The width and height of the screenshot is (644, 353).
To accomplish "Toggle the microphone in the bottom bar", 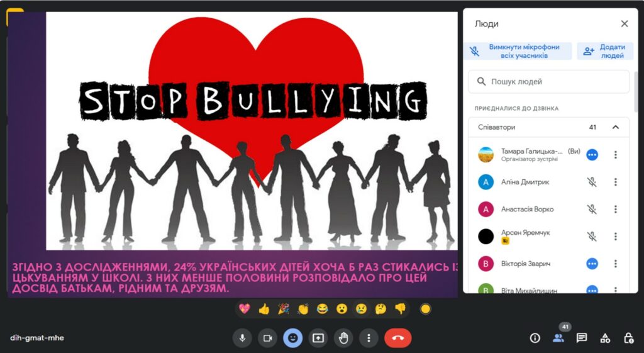I will click(x=242, y=338).
